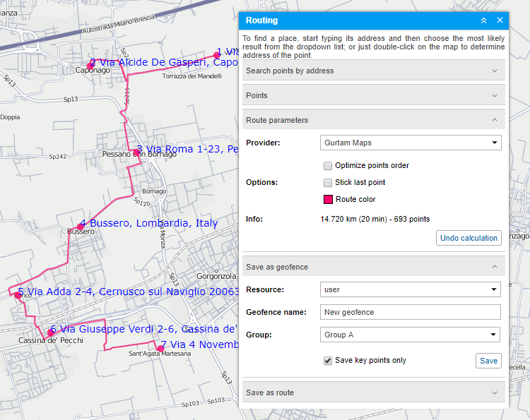Click route point marker 3 at Pessano con Bornago
530x420 pixels.
coord(136,152)
